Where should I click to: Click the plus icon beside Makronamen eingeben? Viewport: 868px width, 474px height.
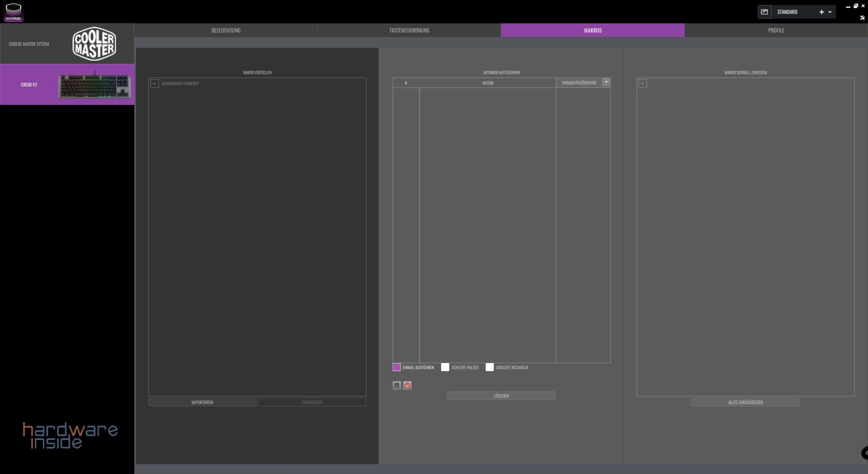pyautogui.click(x=155, y=83)
